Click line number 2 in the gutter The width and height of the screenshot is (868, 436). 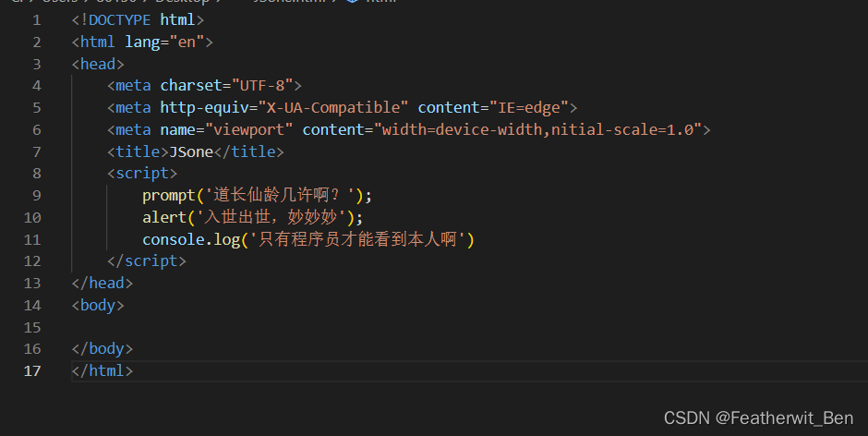tap(37, 42)
